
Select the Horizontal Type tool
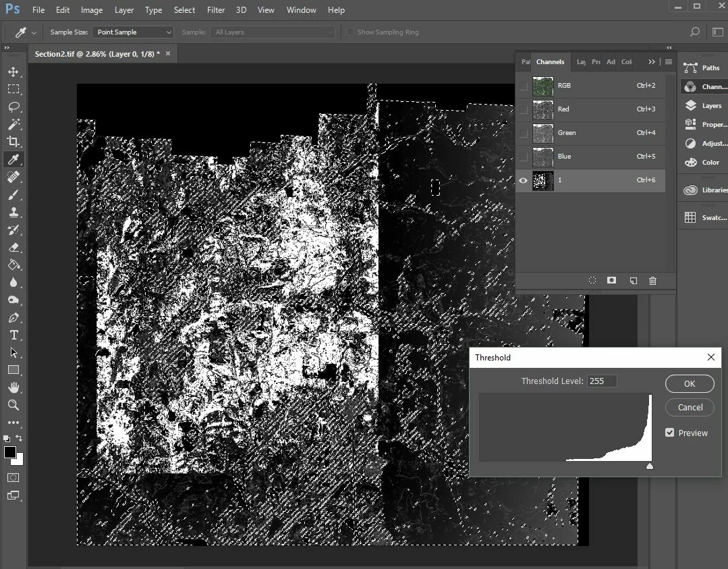[13, 335]
